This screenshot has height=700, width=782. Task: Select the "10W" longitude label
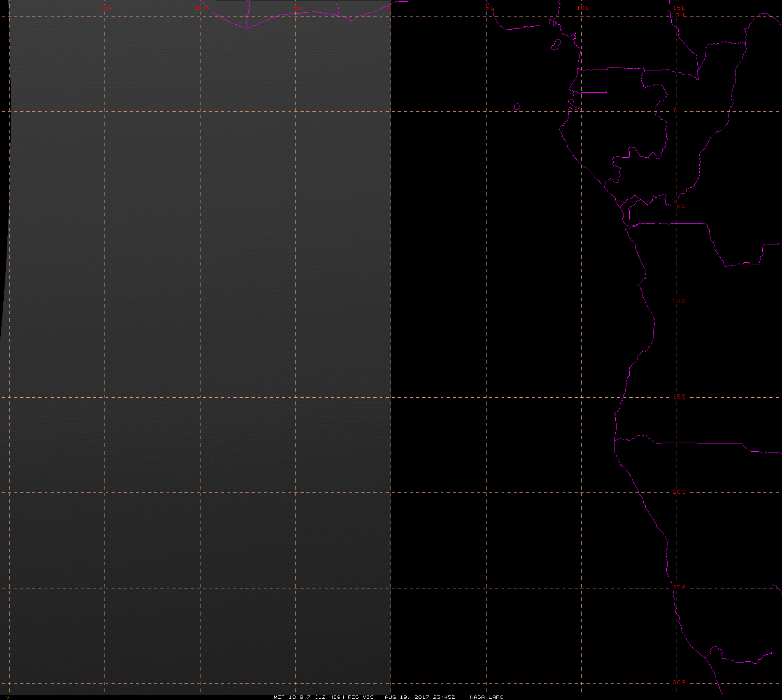coord(202,8)
